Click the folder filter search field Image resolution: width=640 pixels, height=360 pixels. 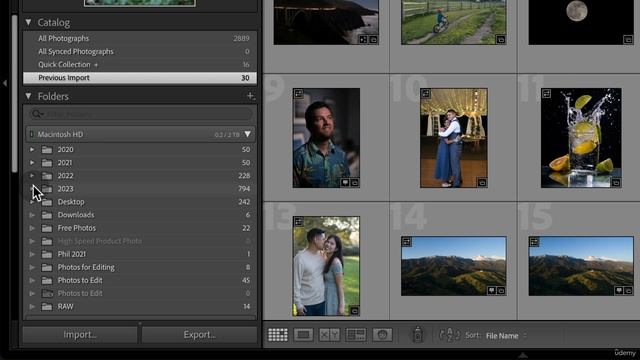[141, 114]
